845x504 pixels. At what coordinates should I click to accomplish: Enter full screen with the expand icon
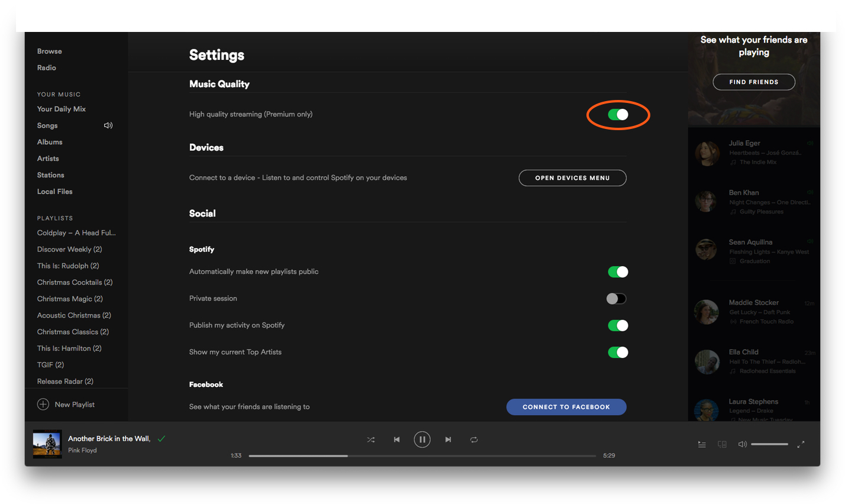click(801, 444)
